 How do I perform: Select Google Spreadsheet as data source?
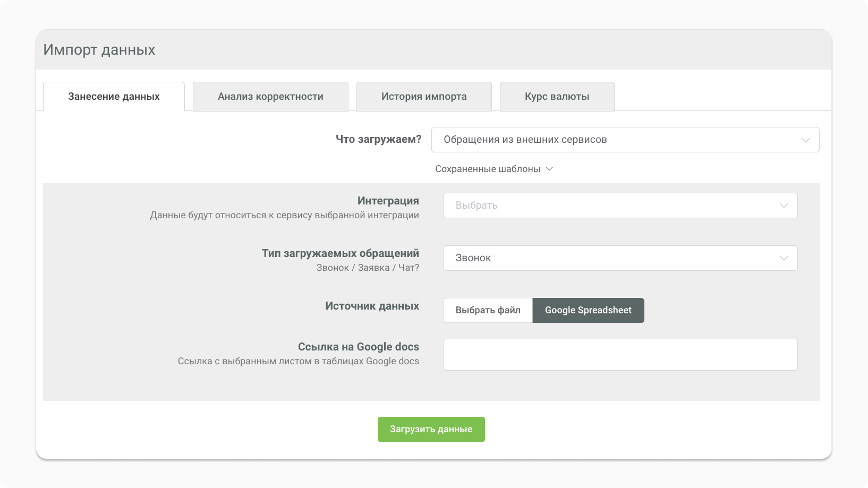(588, 310)
